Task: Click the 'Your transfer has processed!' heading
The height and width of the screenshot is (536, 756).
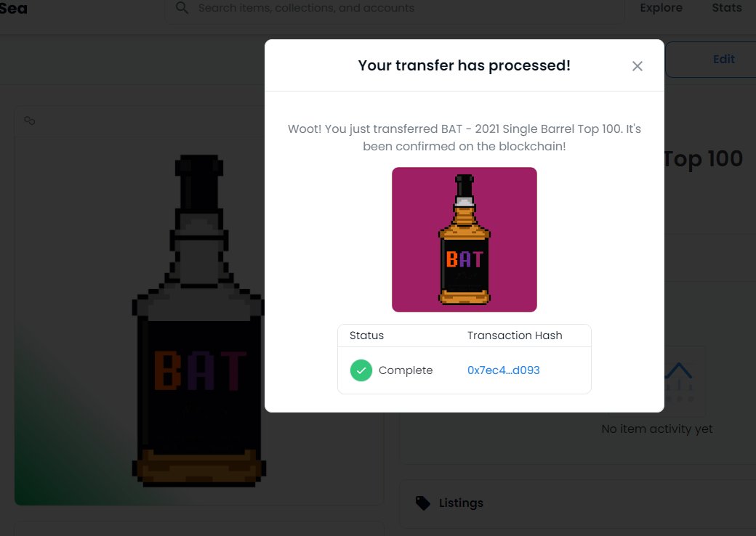Action: (x=465, y=65)
